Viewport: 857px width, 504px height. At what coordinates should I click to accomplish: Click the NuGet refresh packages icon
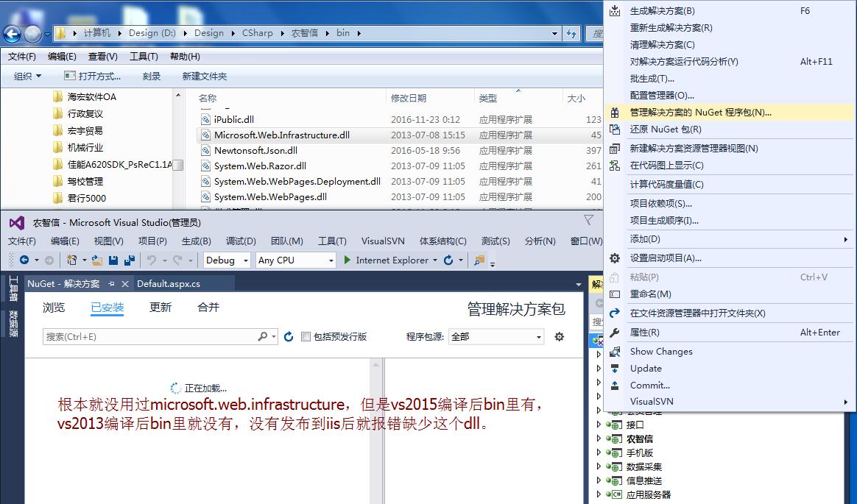(289, 337)
